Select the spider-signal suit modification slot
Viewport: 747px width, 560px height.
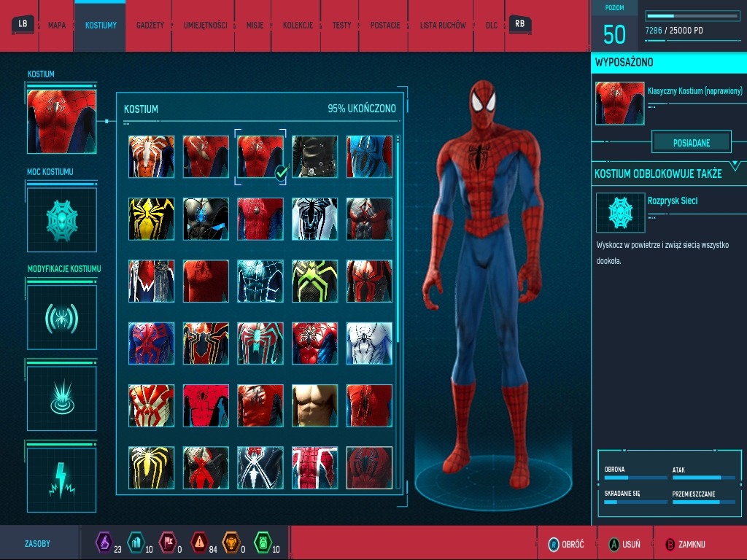(x=62, y=317)
